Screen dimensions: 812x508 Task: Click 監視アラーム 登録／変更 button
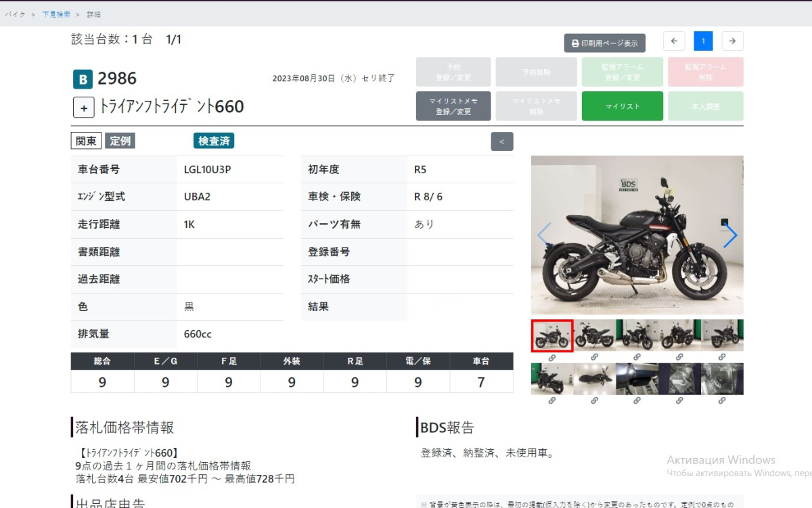pyautogui.click(x=623, y=72)
